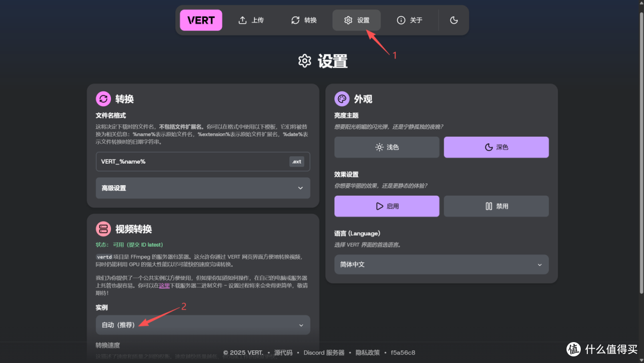The image size is (644, 363).
Task: Open the 源代码 source code link
Action: click(x=283, y=352)
